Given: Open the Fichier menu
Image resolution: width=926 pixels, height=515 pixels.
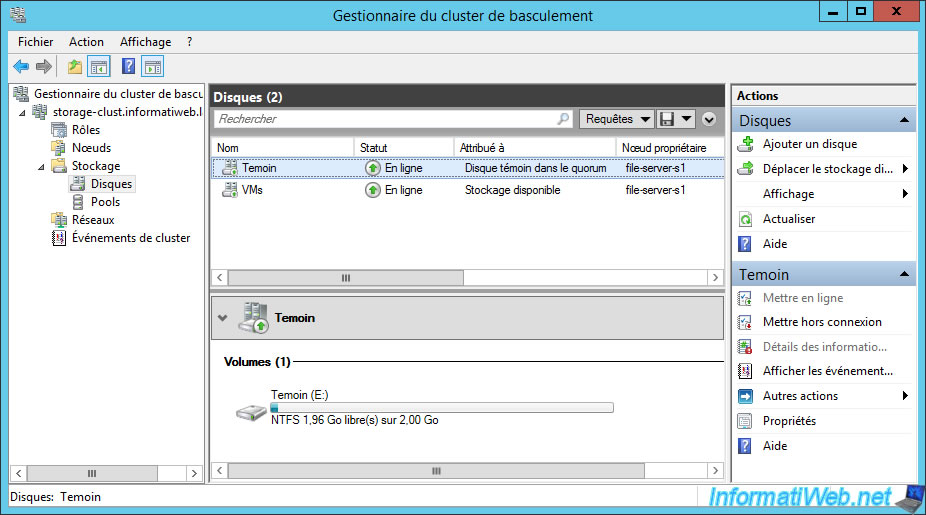Looking at the screenshot, I should [x=36, y=42].
